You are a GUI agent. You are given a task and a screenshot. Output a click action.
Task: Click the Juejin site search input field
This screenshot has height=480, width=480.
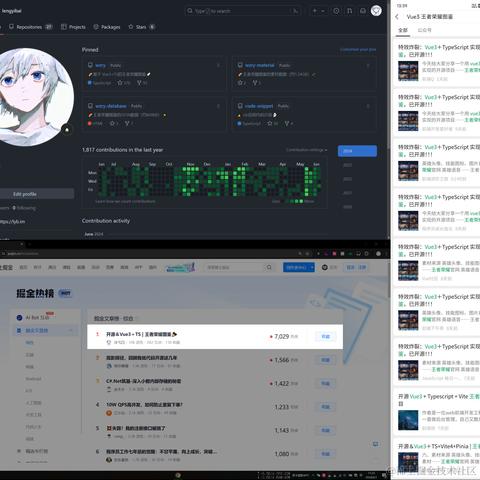[235, 267]
